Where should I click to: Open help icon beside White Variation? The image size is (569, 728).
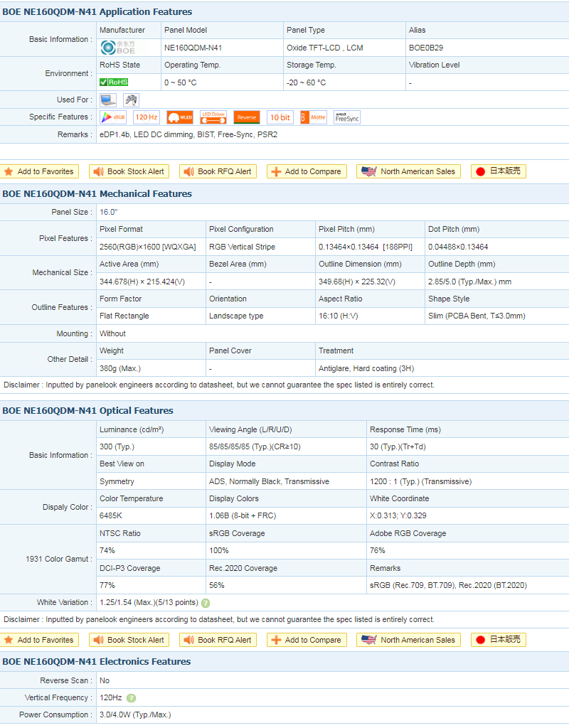pos(206,603)
